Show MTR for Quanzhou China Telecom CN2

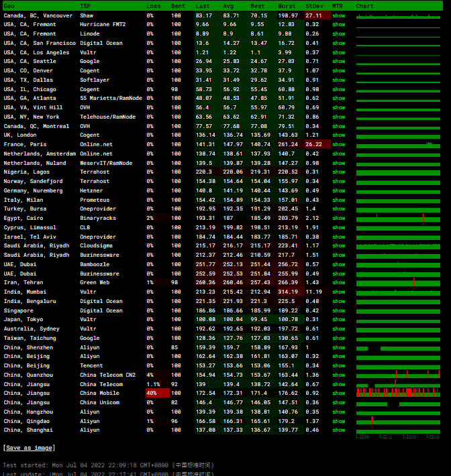point(338,375)
